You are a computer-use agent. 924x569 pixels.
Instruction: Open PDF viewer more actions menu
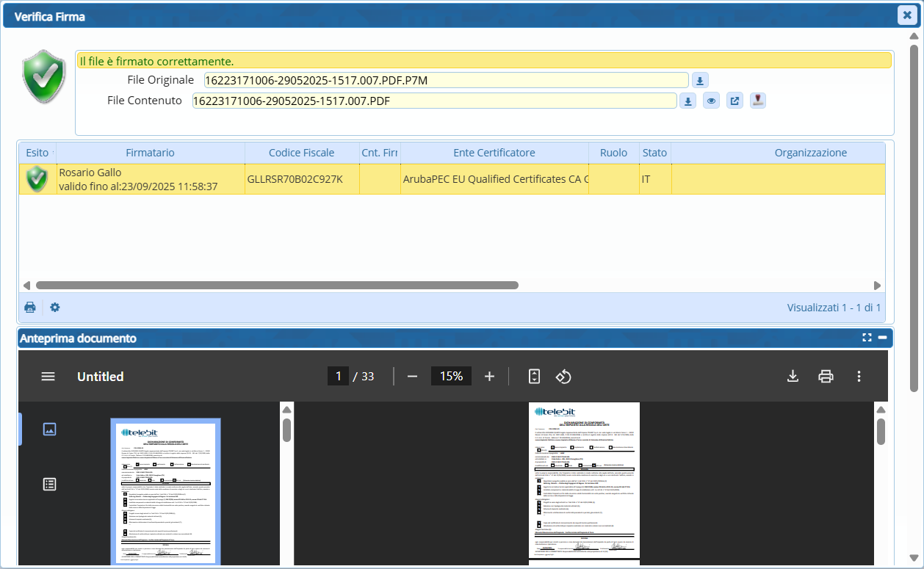click(x=859, y=377)
